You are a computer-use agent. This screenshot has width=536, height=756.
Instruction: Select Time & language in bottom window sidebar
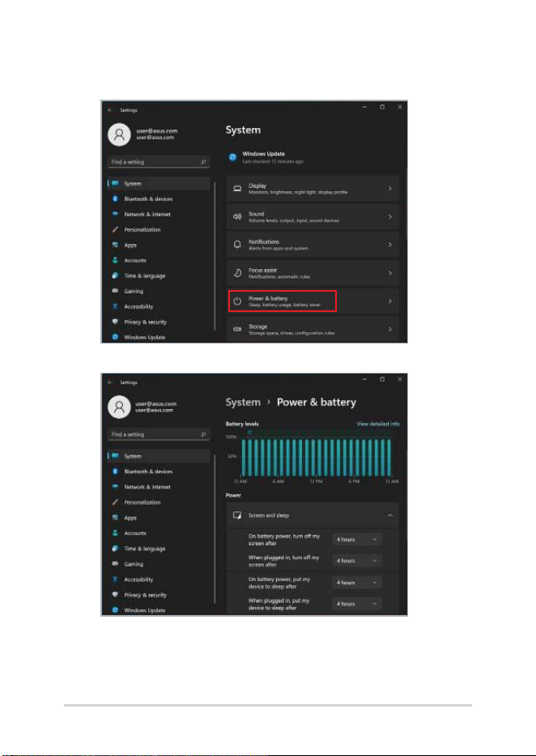click(159, 549)
